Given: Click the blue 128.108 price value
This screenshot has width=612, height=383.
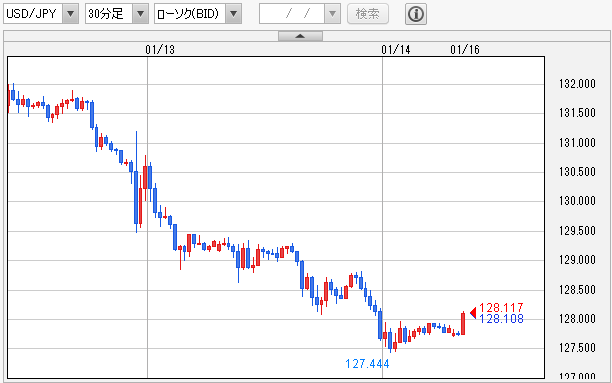Looking at the screenshot, I should (501, 319).
